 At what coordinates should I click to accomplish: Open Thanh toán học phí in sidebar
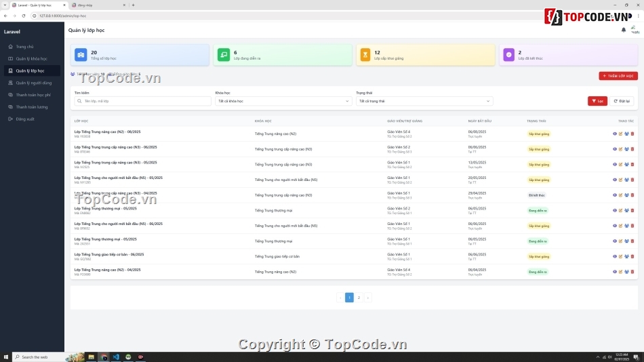tap(33, 95)
